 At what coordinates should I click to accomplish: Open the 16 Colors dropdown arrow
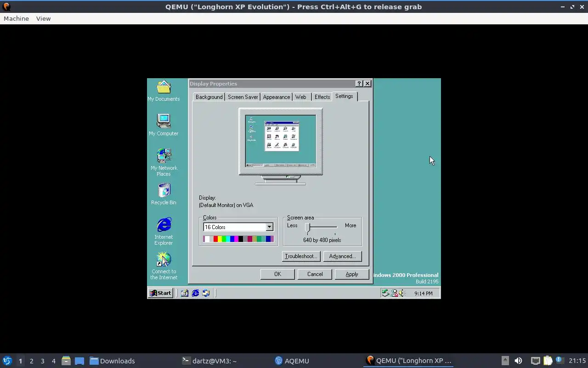tap(270, 227)
